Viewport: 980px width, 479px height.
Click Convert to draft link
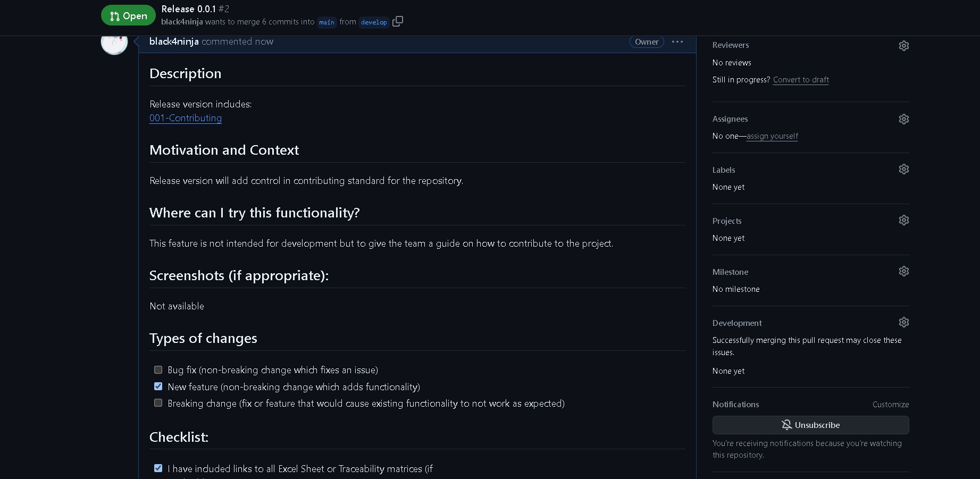[x=801, y=80]
